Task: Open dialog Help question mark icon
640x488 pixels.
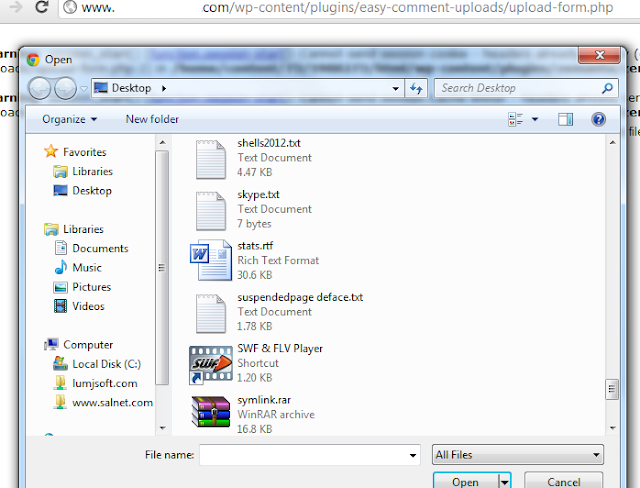Action: [598, 120]
